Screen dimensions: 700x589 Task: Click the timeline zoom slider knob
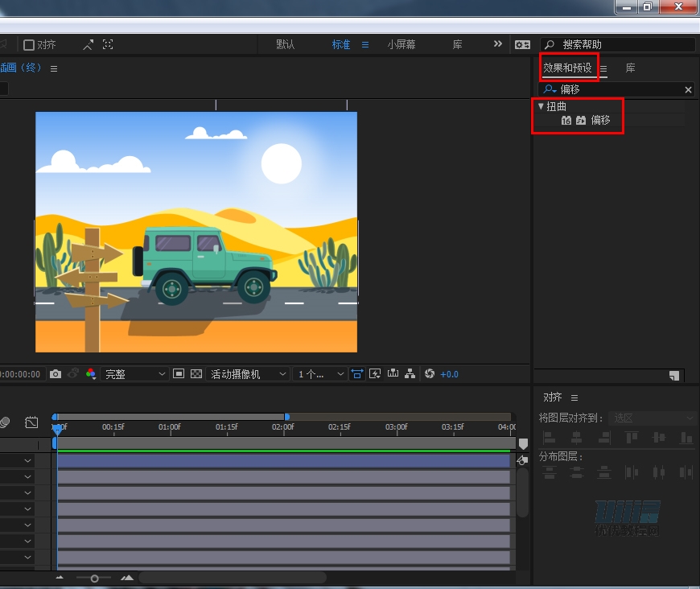pos(94,579)
